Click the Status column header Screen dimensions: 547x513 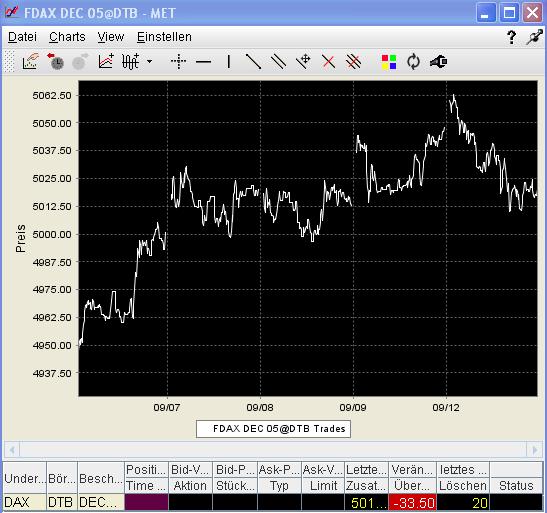click(516, 485)
